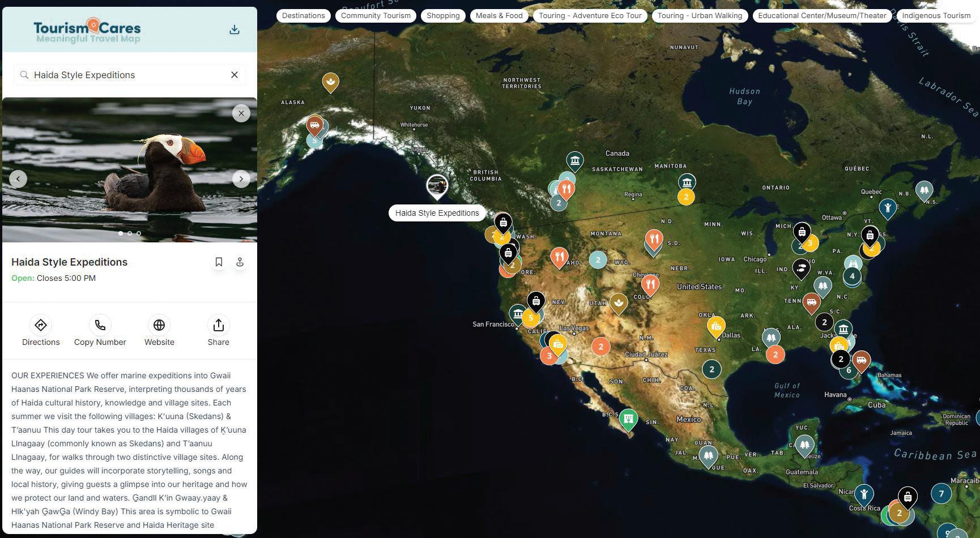Open the fork-and-knife marker in South Dakota
The image size is (980, 538).
654,240
